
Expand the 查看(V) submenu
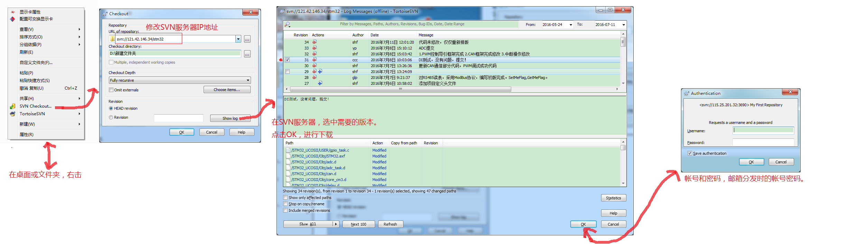point(79,29)
